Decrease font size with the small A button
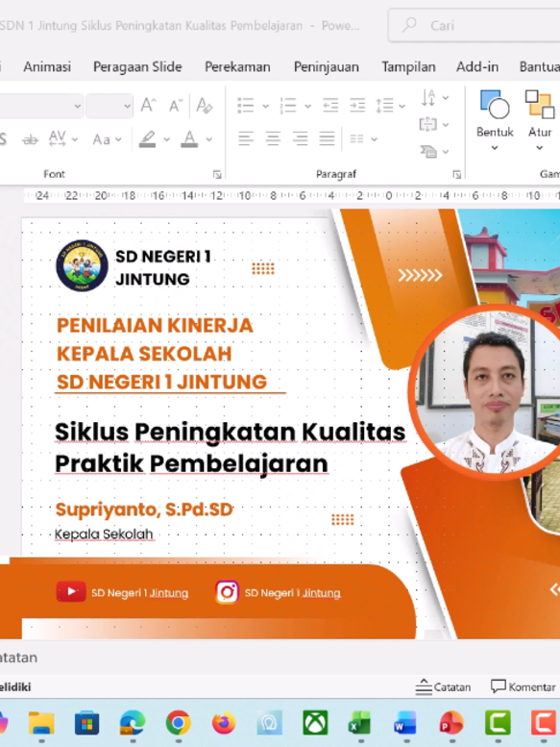This screenshot has width=560, height=747. coord(176,106)
